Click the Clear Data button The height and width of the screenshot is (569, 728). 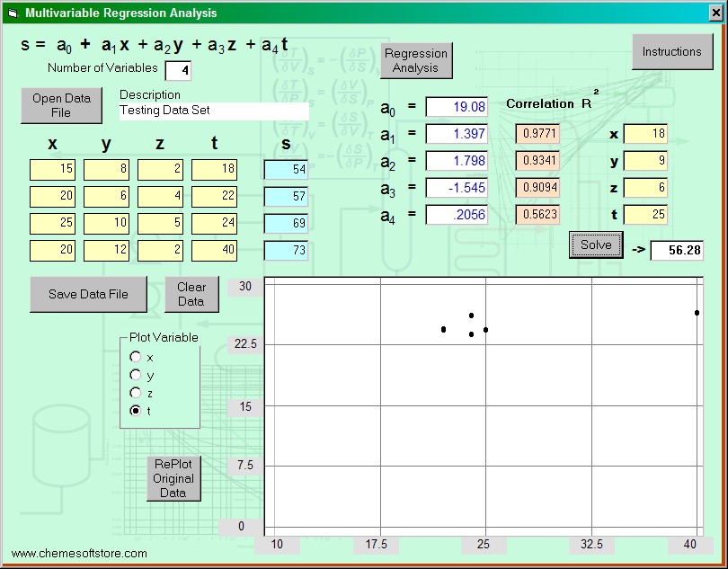191,294
